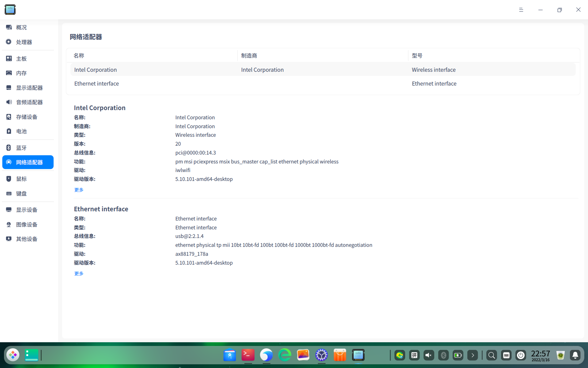Open the 概况 overview section

[21, 27]
